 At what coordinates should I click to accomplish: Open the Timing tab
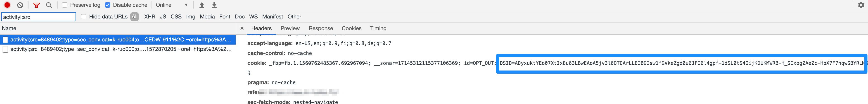point(378,28)
